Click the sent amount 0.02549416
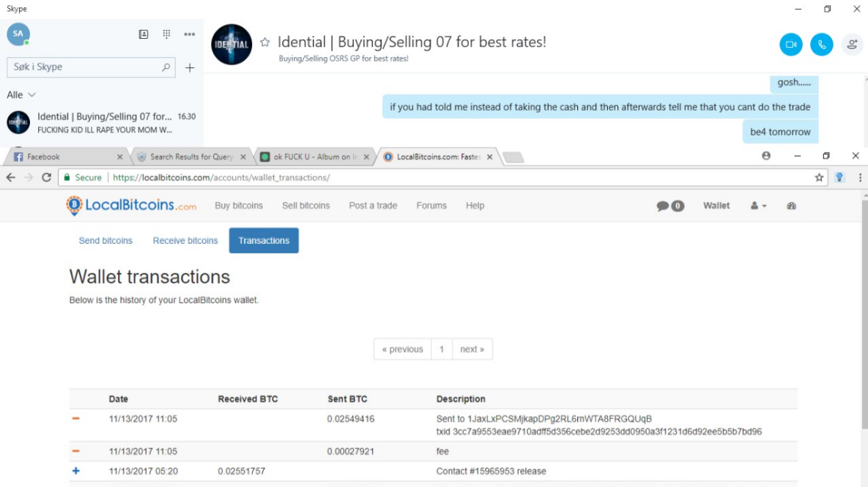868x487 pixels. tap(351, 419)
